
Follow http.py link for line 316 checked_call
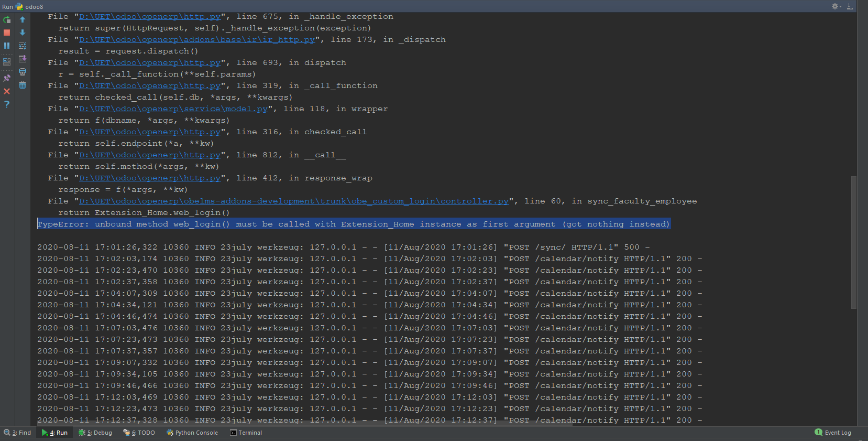point(150,132)
